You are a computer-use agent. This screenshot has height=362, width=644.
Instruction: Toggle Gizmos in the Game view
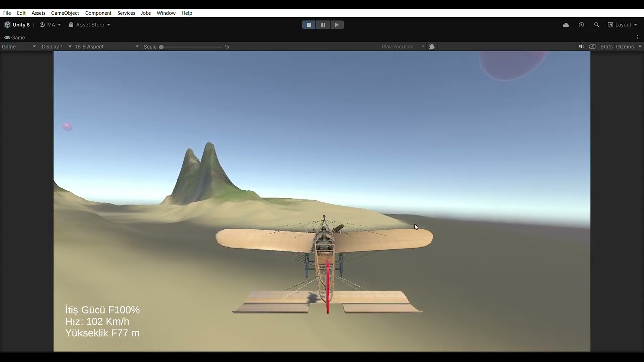click(x=625, y=47)
